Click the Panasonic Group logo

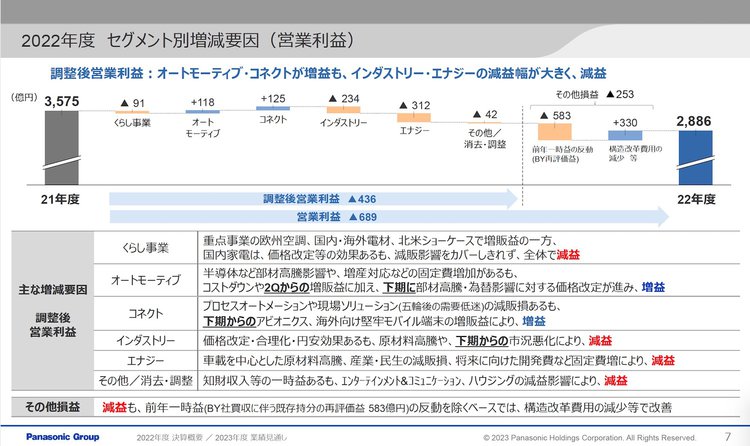point(50,437)
